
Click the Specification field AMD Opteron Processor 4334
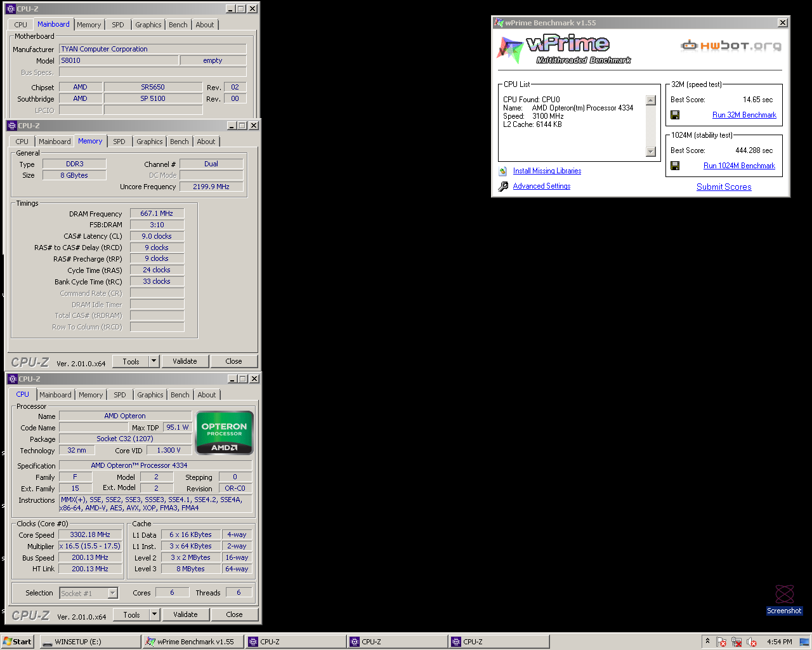click(155, 465)
